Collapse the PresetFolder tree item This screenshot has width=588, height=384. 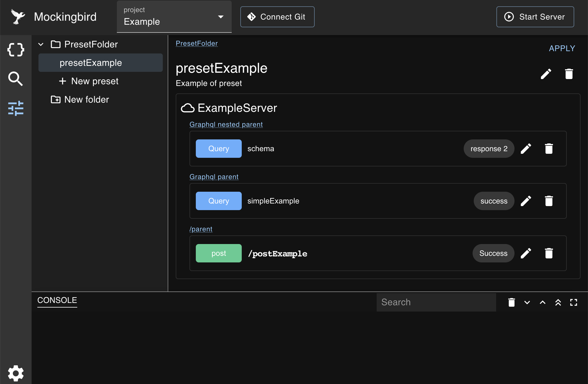click(41, 44)
